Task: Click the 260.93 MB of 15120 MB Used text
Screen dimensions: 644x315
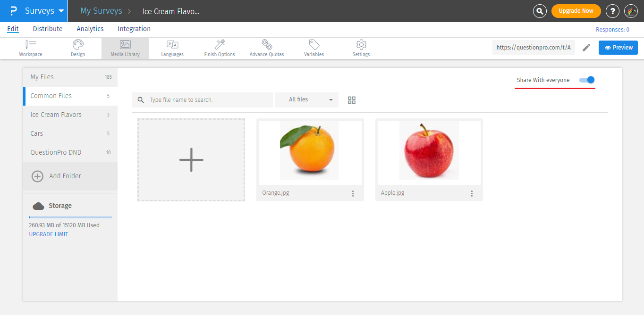Action: tap(64, 225)
